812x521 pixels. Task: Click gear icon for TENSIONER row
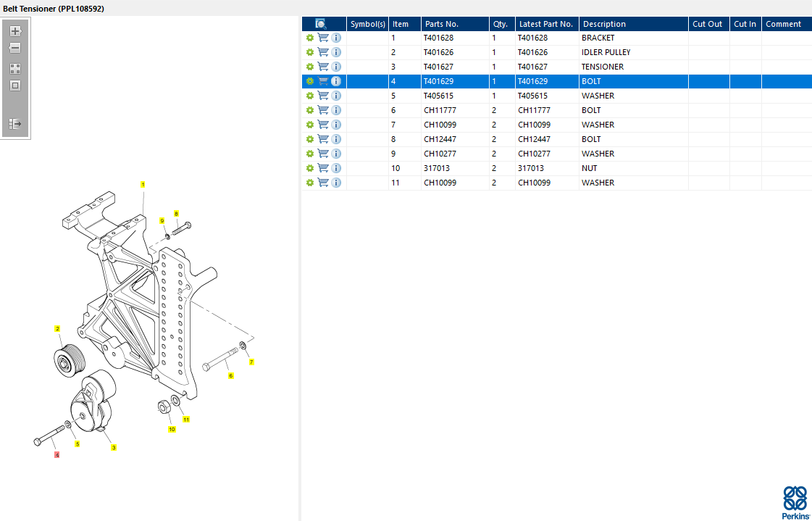310,67
